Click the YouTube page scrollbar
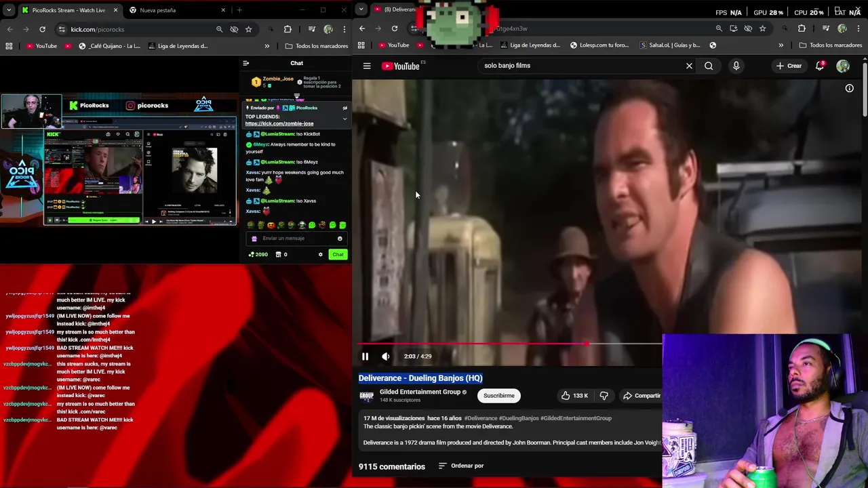The image size is (868, 488). click(x=865, y=90)
